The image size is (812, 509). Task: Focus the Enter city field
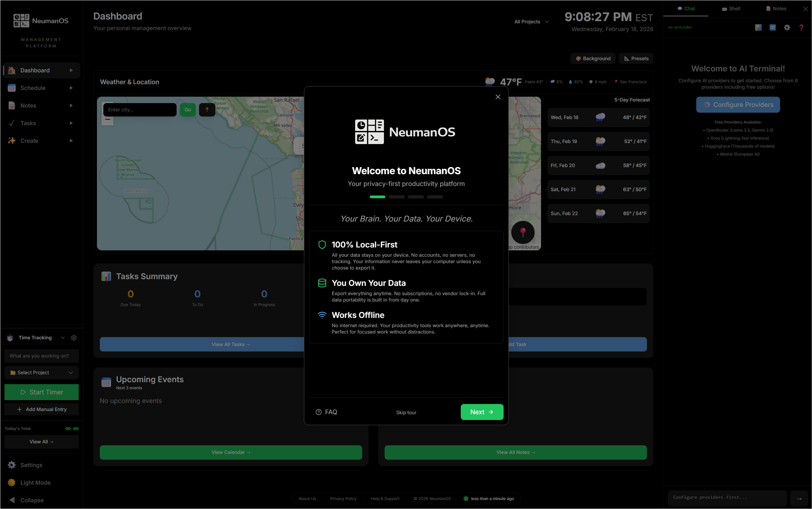click(x=139, y=110)
